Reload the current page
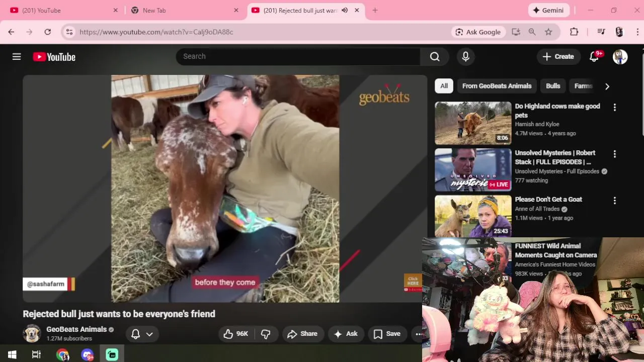This screenshot has width=644, height=362. click(x=47, y=32)
